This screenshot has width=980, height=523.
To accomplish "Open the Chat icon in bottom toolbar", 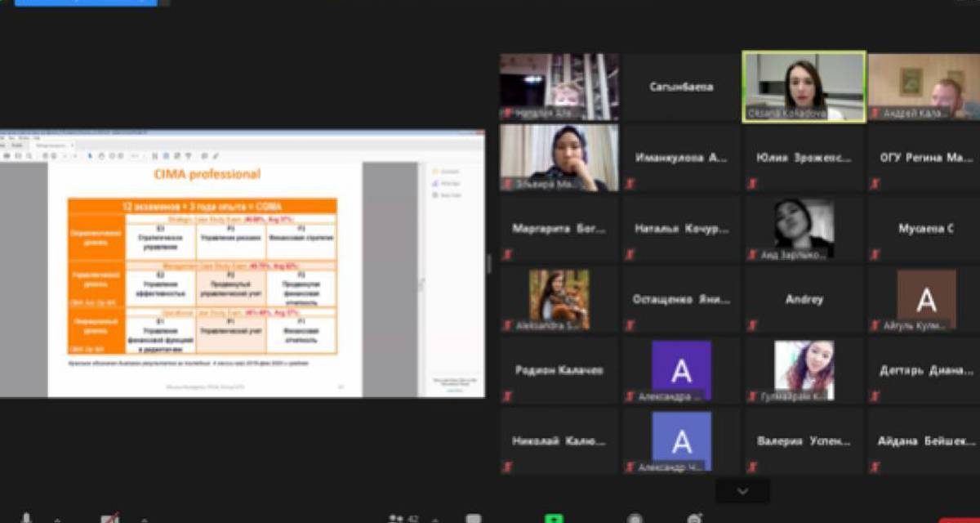I will [473, 518].
